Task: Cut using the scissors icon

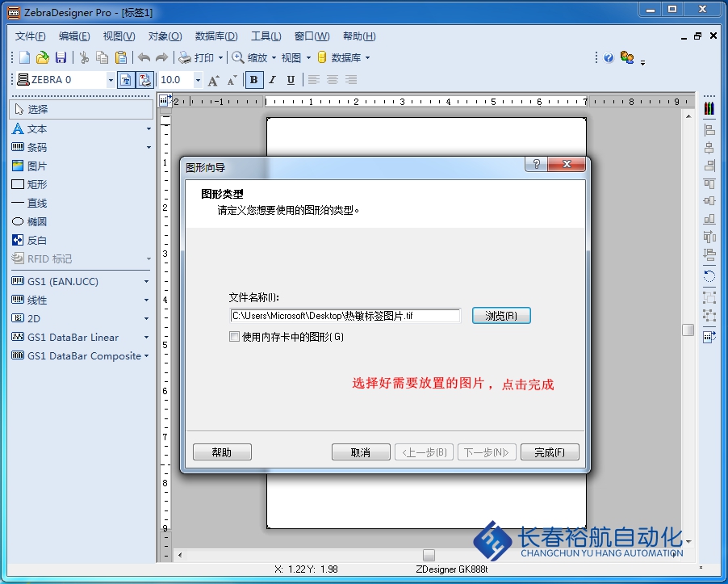Action: [x=84, y=57]
